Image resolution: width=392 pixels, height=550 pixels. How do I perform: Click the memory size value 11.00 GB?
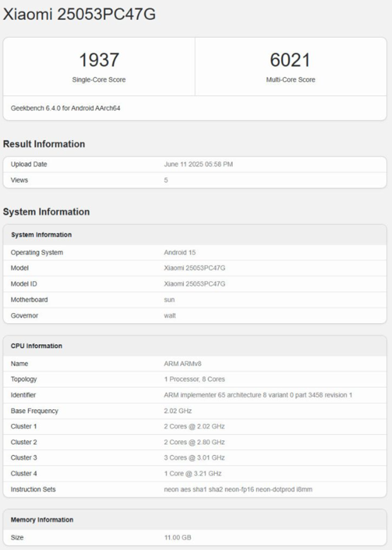tap(178, 537)
